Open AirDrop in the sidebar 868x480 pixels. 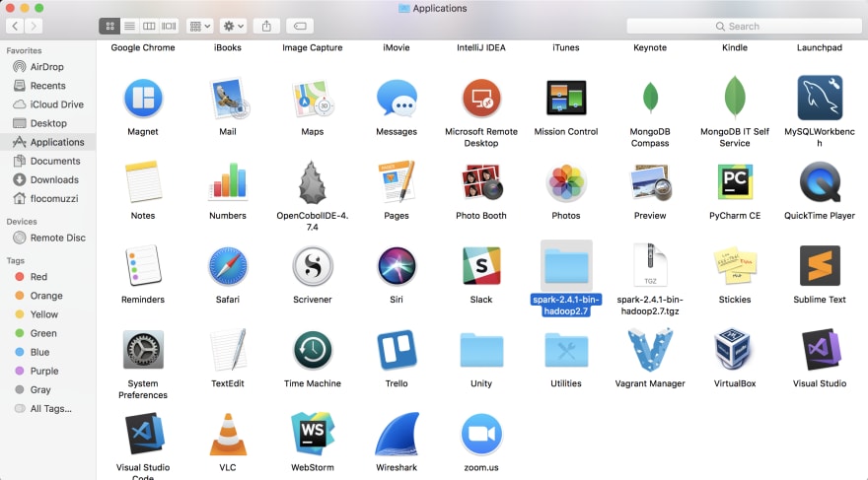pyautogui.click(x=47, y=67)
